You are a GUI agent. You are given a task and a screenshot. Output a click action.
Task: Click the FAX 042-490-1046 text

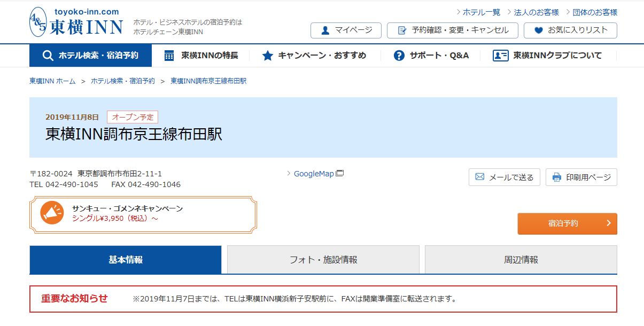coord(146,184)
